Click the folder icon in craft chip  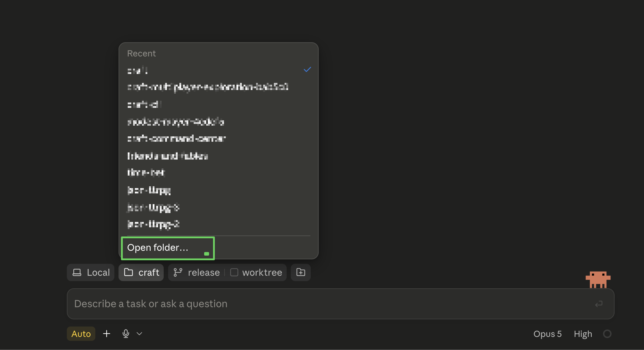pos(128,272)
